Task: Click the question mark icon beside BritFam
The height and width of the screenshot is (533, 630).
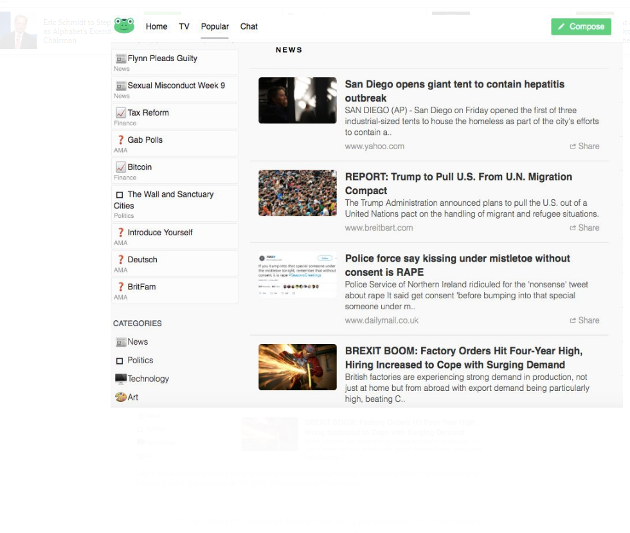Action: 121,287
